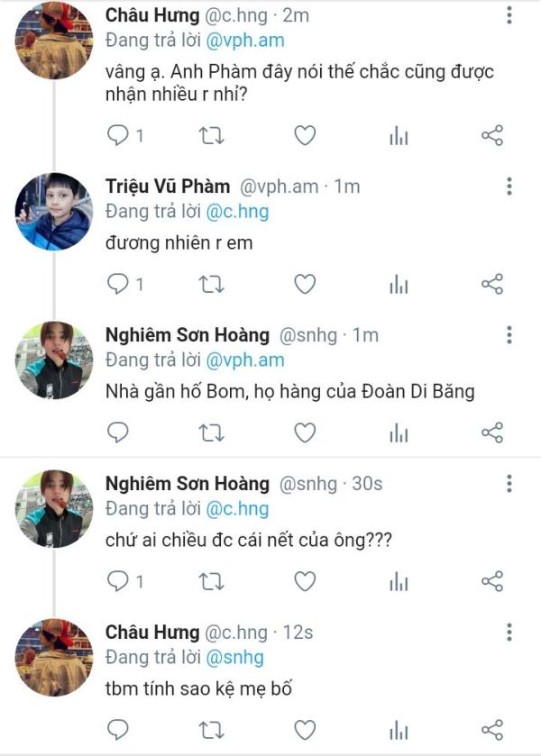
Task: Share the 'tbm tính sao' tweet
Action: pyautogui.click(x=492, y=729)
